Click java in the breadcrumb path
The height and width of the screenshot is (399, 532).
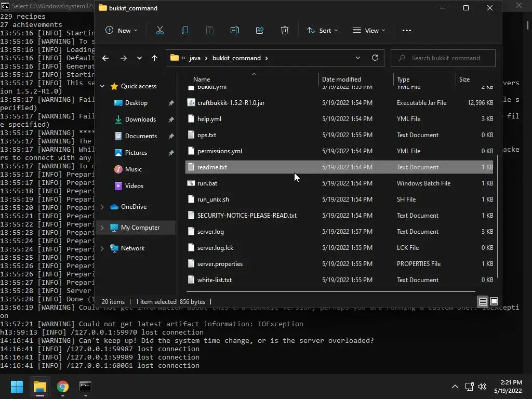tap(195, 58)
